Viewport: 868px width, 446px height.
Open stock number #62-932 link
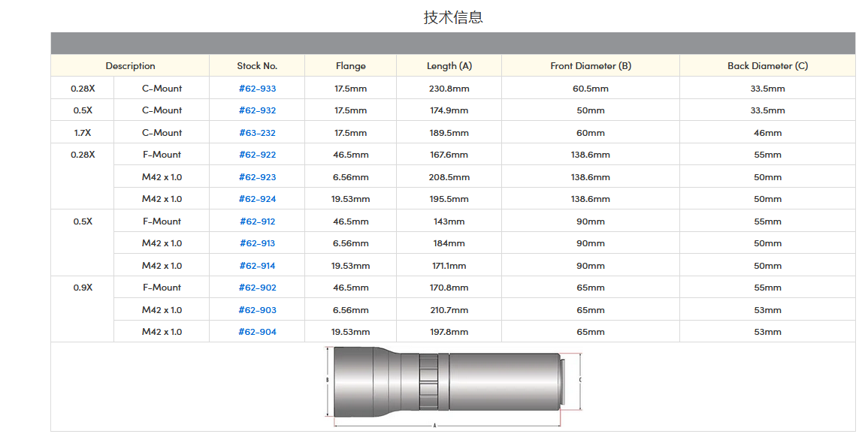257,110
